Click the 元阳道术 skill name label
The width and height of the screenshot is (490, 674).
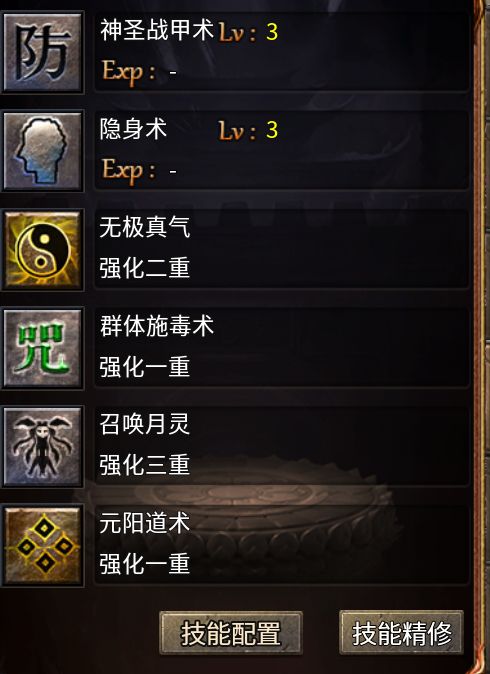click(144, 524)
